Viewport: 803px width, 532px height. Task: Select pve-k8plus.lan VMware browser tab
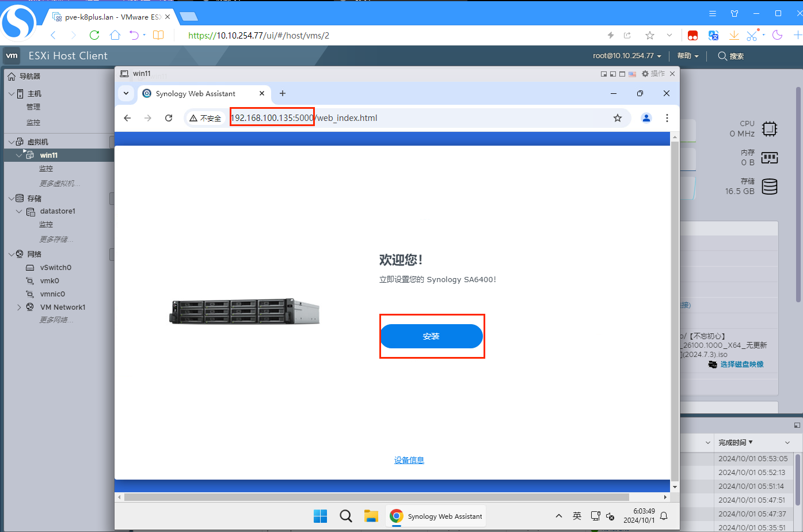coord(112,17)
